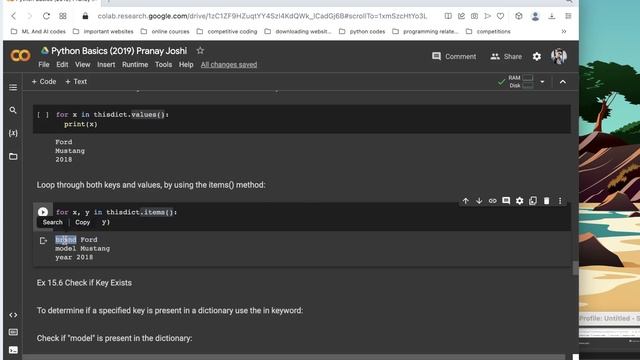Move the selected cell down
The height and width of the screenshot is (360, 640).
pos(479,201)
